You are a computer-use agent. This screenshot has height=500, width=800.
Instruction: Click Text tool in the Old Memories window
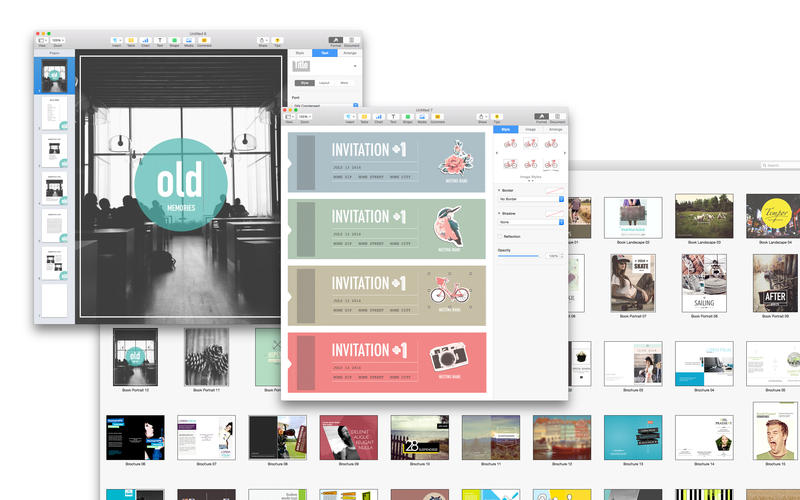pyautogui.click(x=160, y=40)
